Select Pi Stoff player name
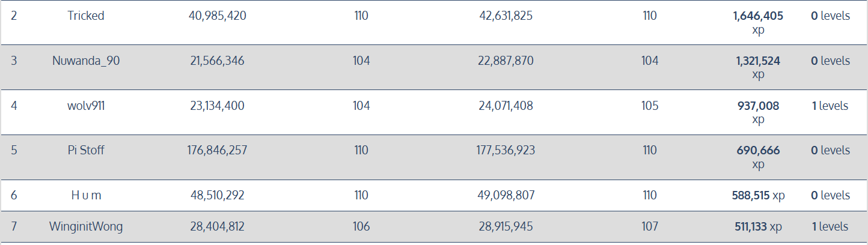 pos(85,151)
